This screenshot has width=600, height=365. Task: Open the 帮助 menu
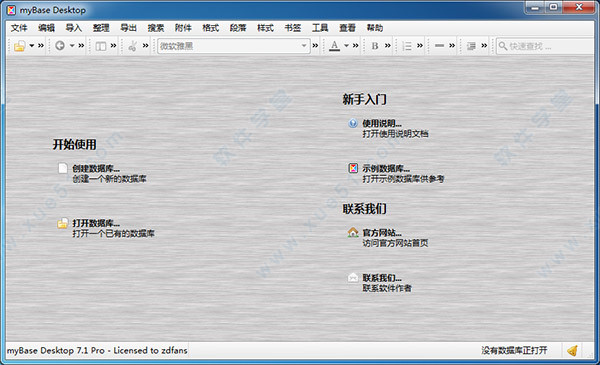coord(375,28)
